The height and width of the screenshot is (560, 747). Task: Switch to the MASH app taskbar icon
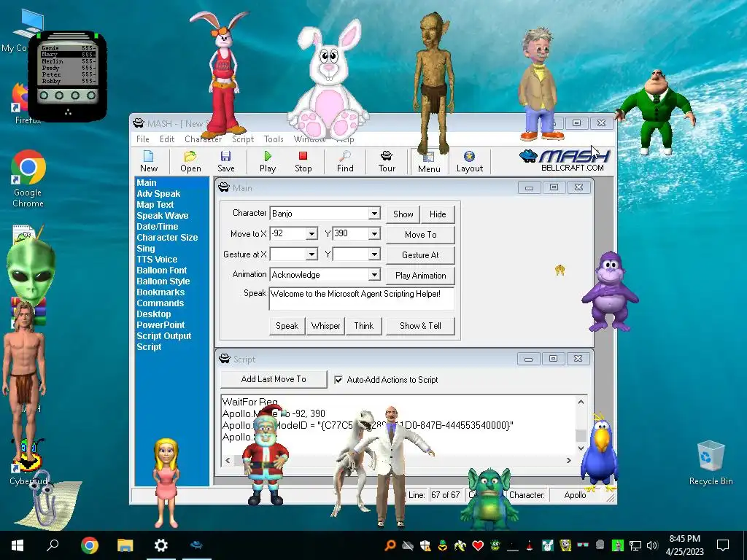196,545
